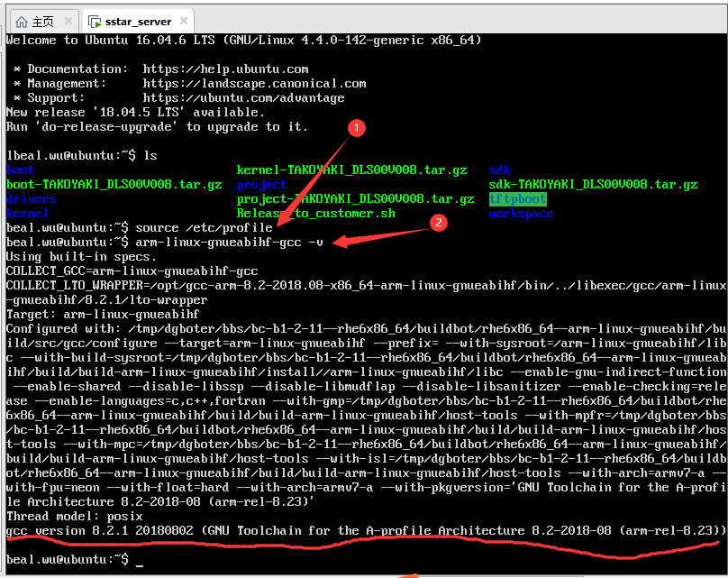Image resolution: width=728 pixels, height=578 pixels.
Task: Click the Welcome to Ubuntu 16.04.6 LTS line
Action: coord(244,41)
